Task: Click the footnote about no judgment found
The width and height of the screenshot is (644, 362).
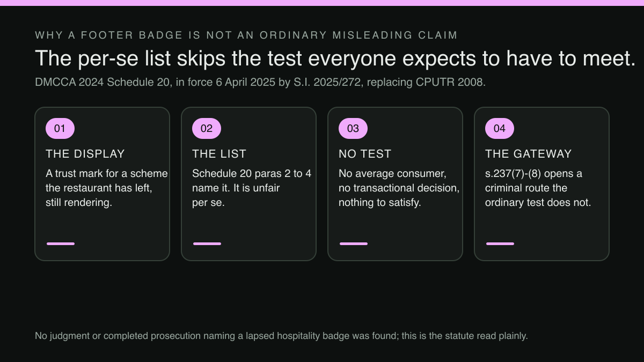Action: pyautogui.click(x=281, y=336)
